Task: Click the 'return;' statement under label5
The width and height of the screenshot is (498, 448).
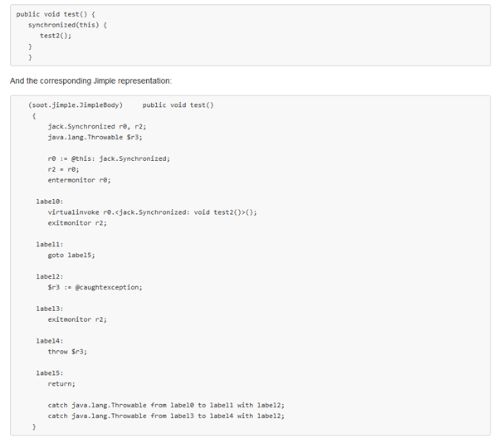Action: (61, 384)
